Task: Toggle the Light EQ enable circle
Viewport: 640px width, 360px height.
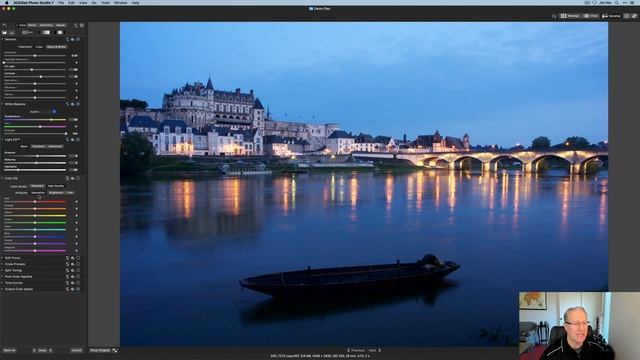Action: 78,140
